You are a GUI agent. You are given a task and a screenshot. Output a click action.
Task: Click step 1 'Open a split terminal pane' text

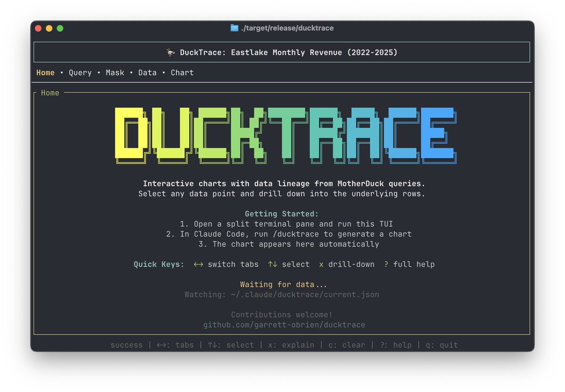coord(286,224)
